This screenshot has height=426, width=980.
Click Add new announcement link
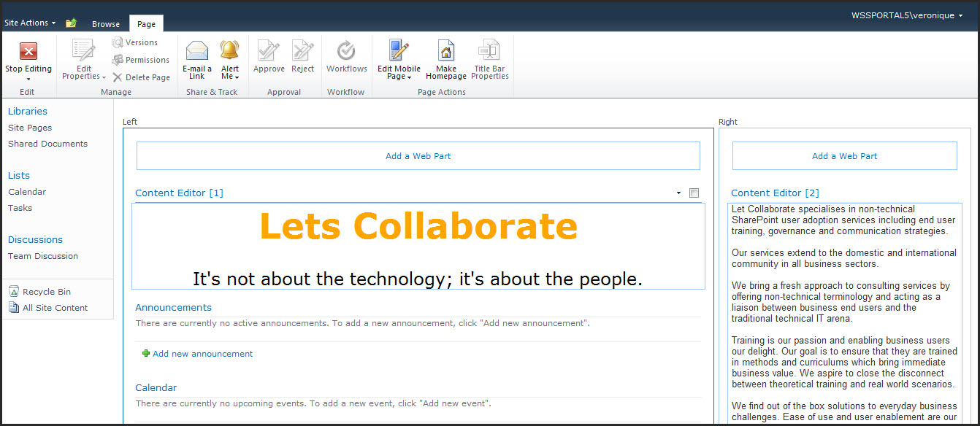[x=202, y=354]
